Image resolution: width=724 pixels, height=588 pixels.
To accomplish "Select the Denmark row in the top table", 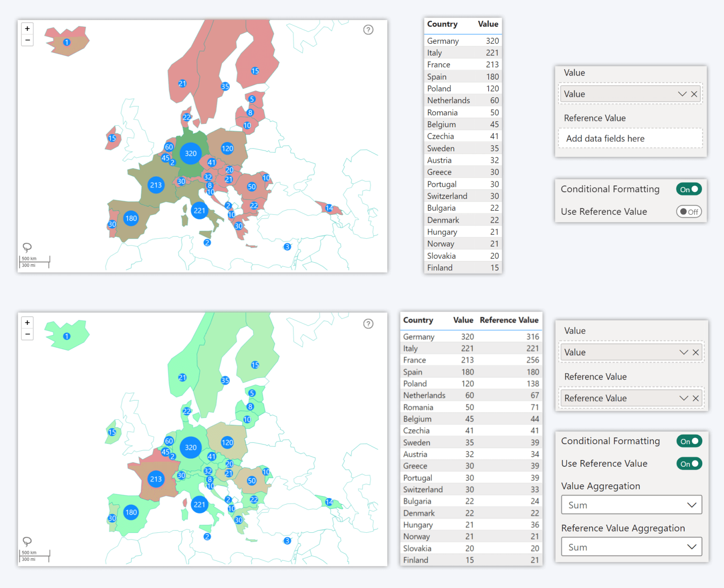I will 463,220.
